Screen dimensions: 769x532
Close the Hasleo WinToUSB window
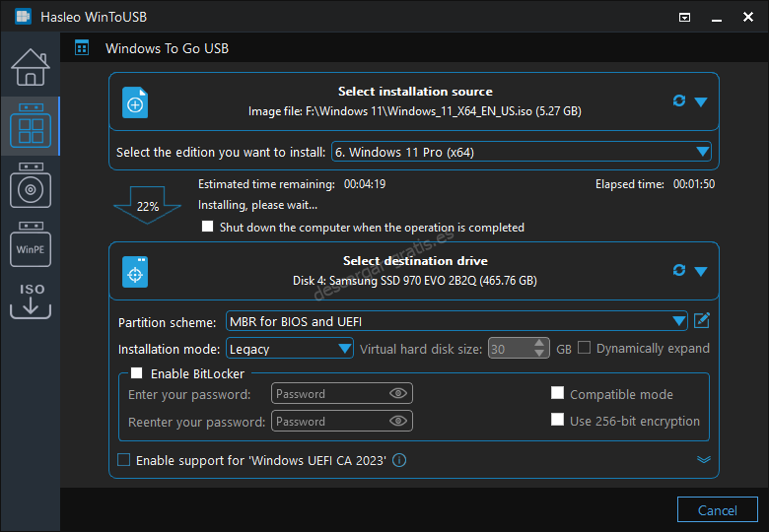click(748, 17)
